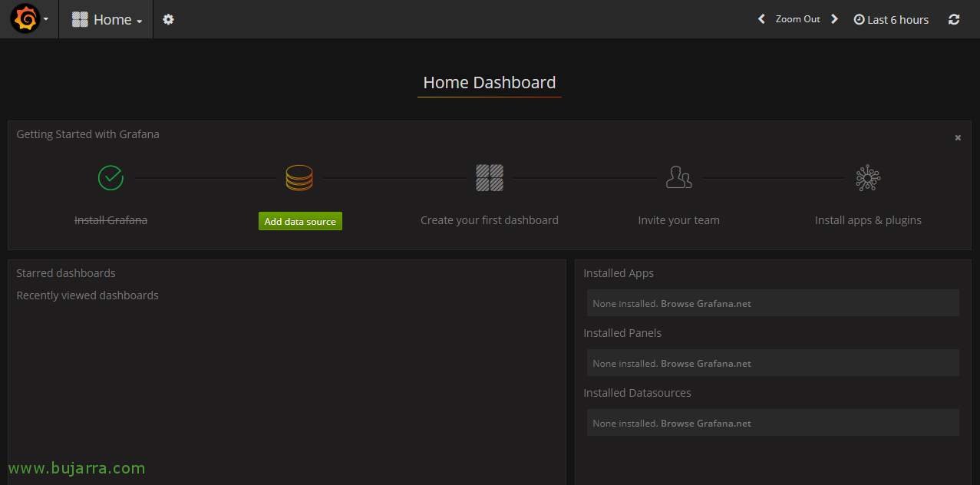Click the orange database data source icon
The image size is (980, 485).
299,178
